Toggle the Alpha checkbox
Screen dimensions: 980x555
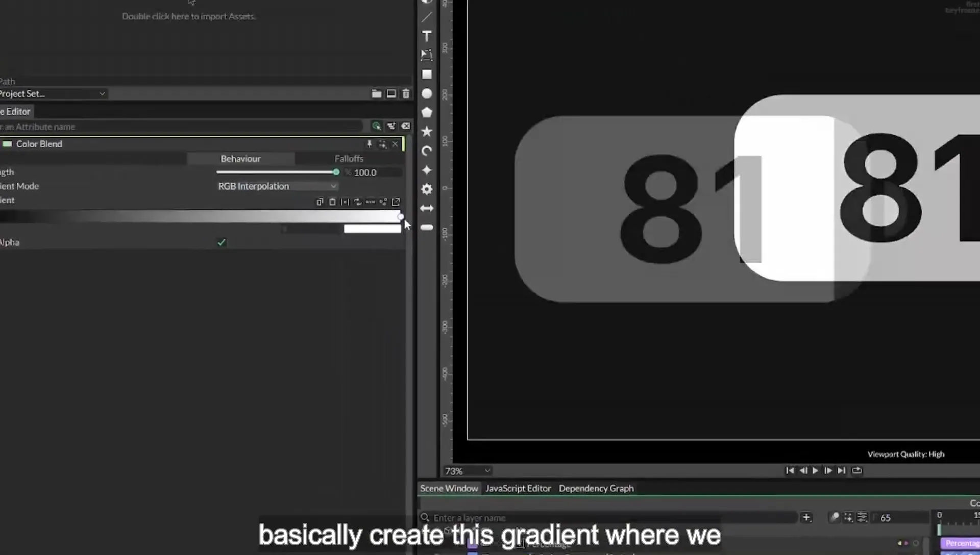click(222, 242)
